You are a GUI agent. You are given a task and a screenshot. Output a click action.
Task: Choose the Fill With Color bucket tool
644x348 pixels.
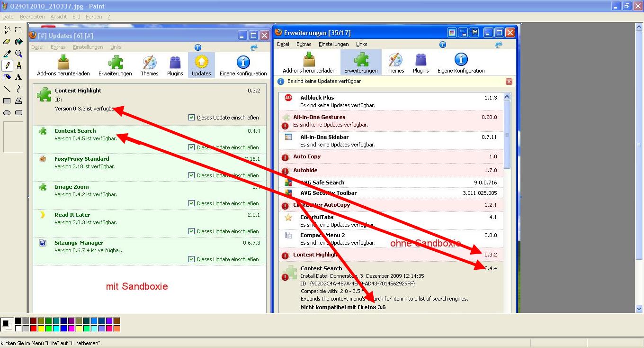(19, 42)
